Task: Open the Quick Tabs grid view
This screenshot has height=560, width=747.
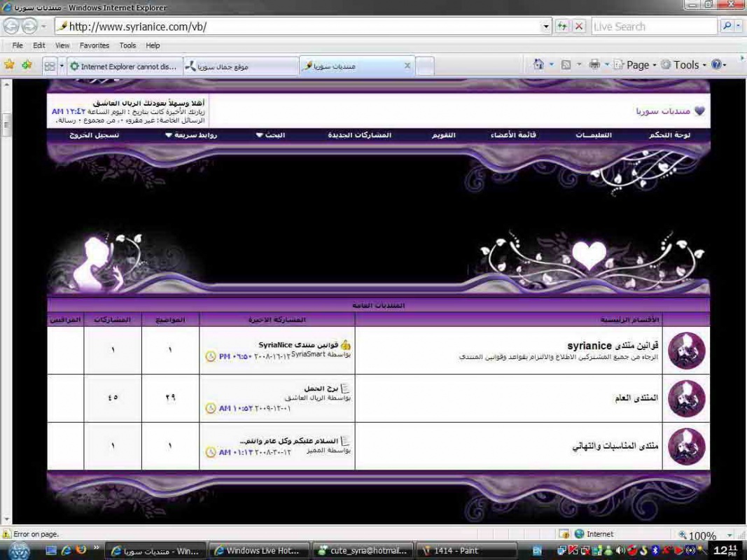Action: click(x=49, y=66)
